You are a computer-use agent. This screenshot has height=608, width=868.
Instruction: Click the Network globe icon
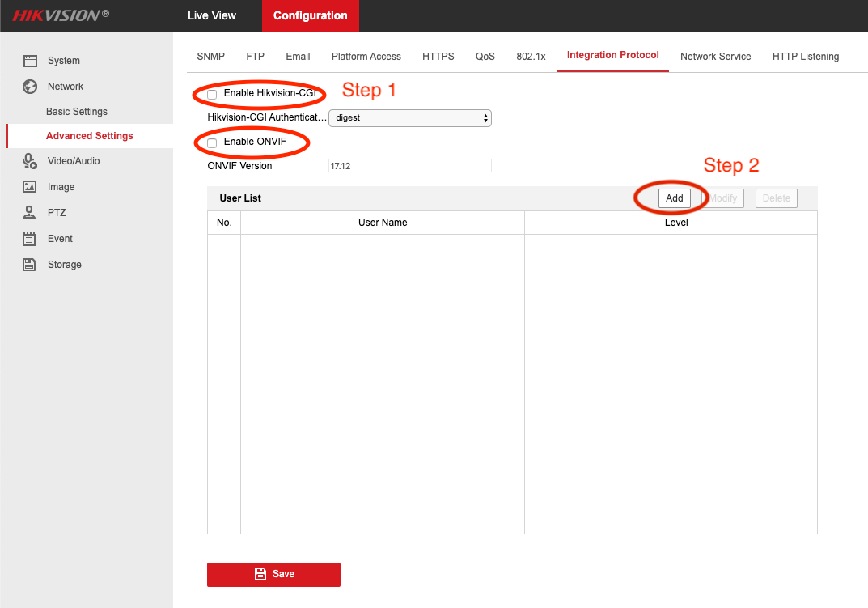(x=30, y=87)
